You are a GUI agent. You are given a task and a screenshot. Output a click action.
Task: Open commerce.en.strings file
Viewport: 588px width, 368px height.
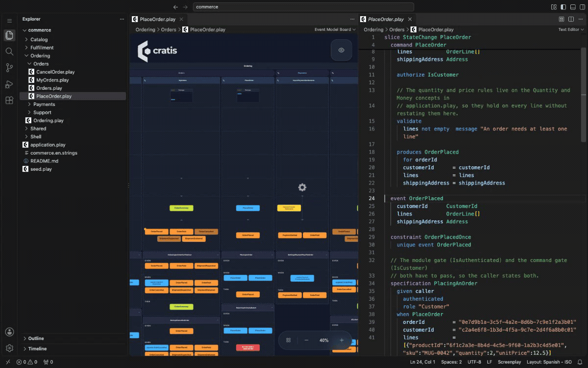[x=73, y=153]
